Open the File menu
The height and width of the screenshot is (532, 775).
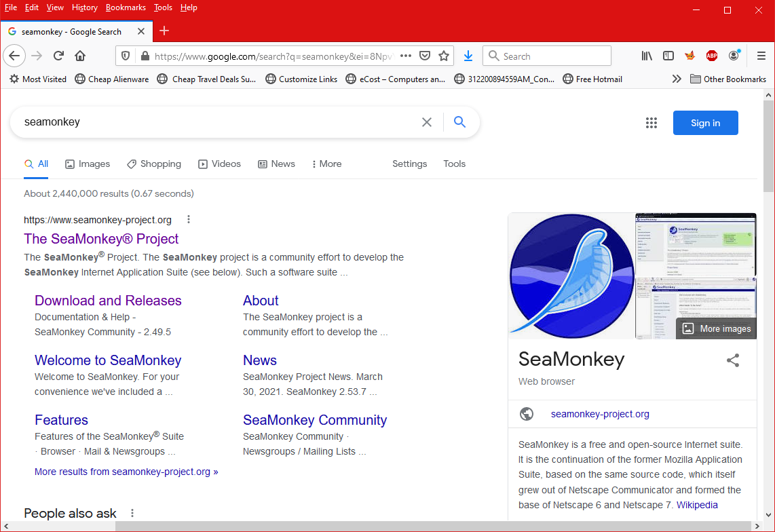[11, 7]
